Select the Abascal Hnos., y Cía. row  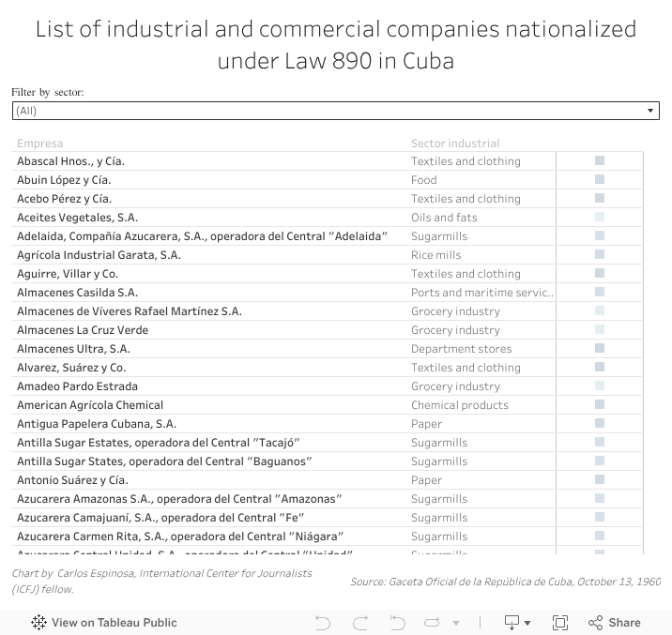click(x=70, y=161)
